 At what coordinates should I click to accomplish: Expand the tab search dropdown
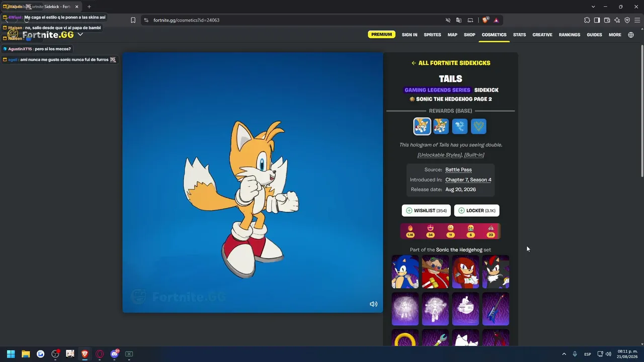point(593,7)
